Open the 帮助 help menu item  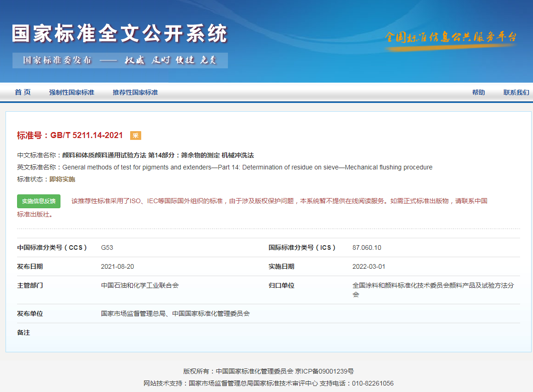478,92
